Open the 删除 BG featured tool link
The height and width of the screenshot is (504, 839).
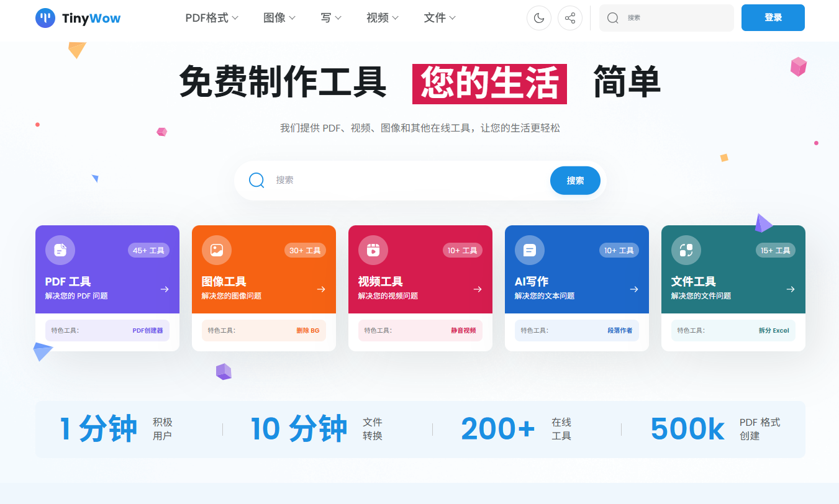tap(307, 330)
